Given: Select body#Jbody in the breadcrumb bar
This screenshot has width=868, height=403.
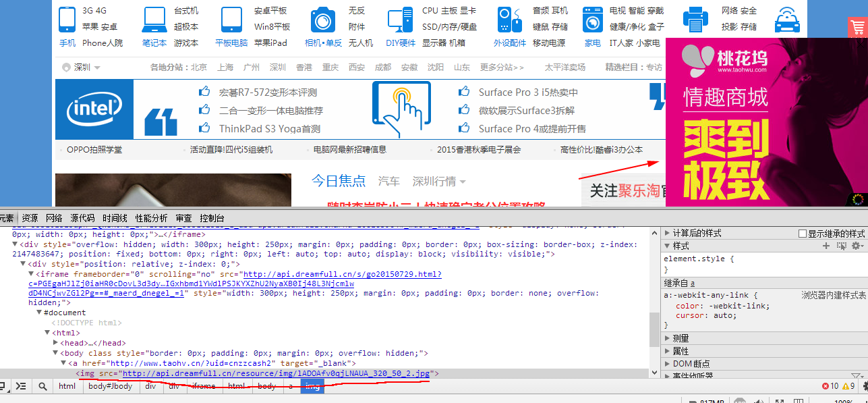Looking at the screenshot, I should point(111,386).
